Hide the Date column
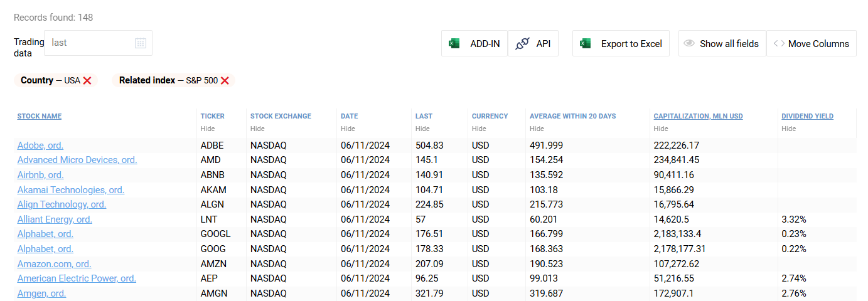The width and height of the screenshot is (868, 301). coord(347,129)
